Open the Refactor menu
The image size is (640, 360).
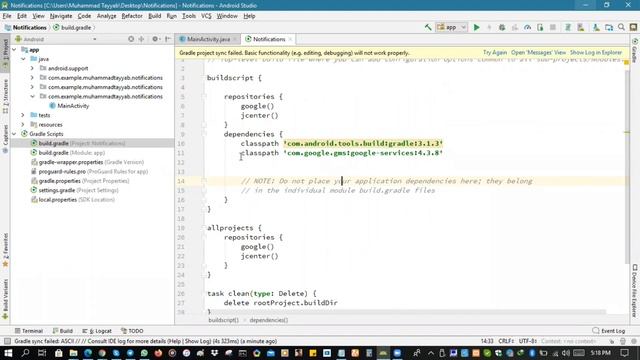(x=132, y=16)
